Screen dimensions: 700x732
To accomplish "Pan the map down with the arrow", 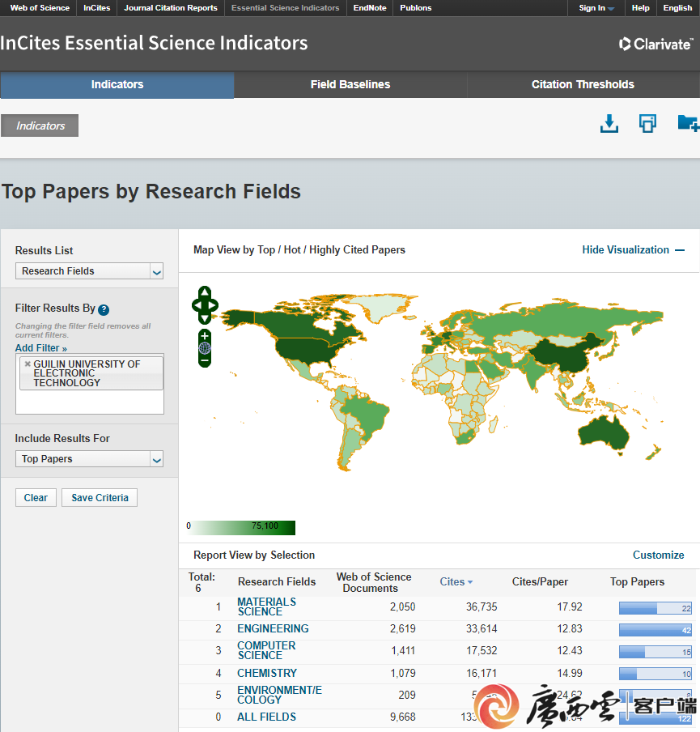I will coord(205,318).
